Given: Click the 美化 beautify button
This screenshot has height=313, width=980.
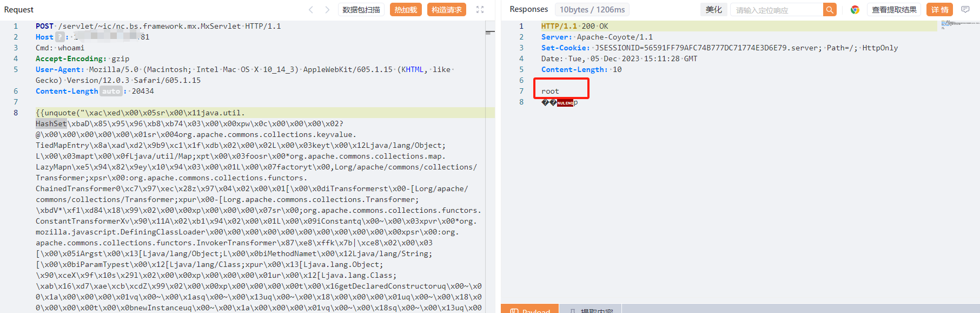Looking at the screenshot, I should [x=713, y=10].
